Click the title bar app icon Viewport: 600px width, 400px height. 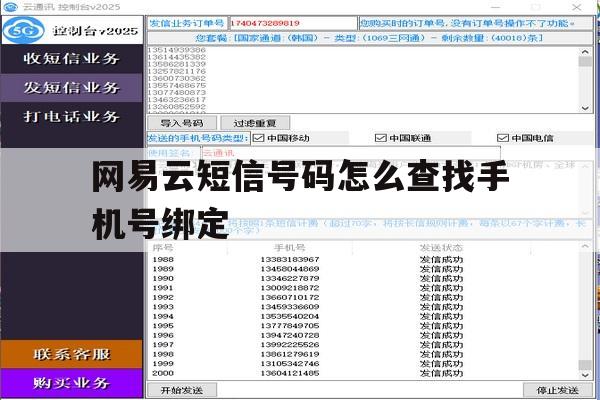[10, 7]
